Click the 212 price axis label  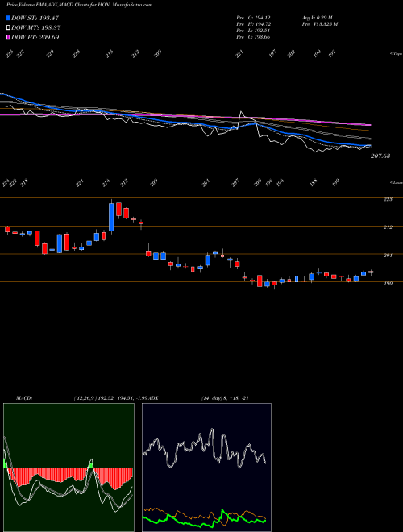coord(388,227)
